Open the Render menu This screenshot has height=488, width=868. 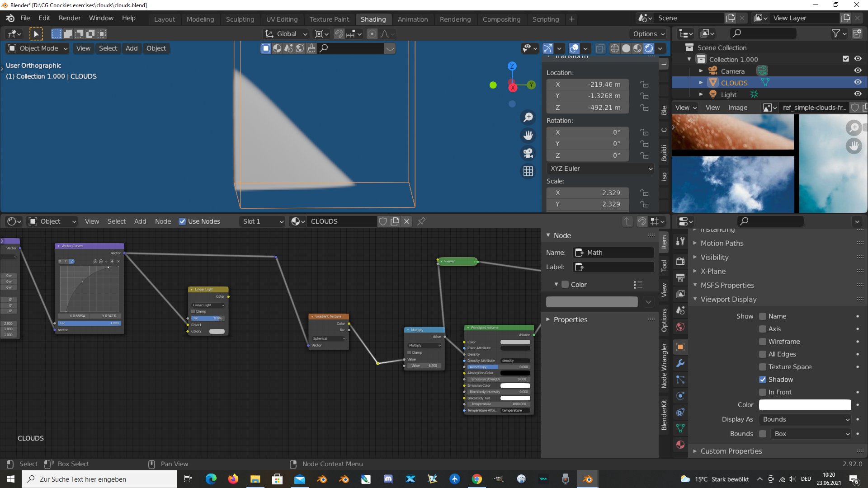click(70, 18)
